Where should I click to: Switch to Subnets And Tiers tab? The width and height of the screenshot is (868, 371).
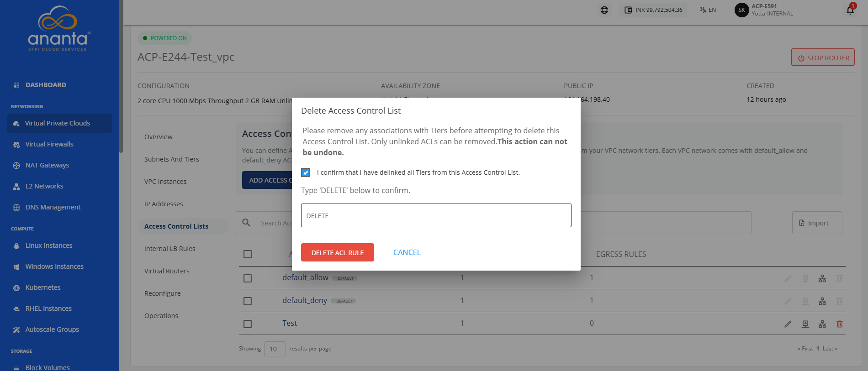(172, 159)
